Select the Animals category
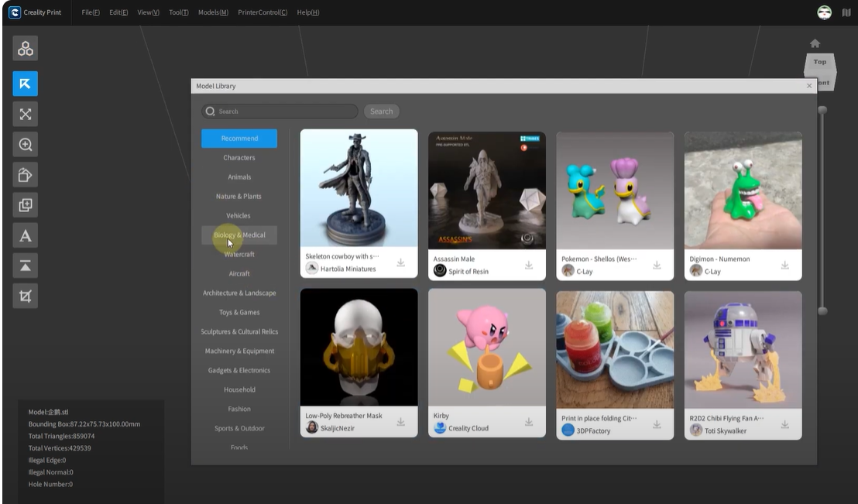858x504 pixels. point(239,177)
